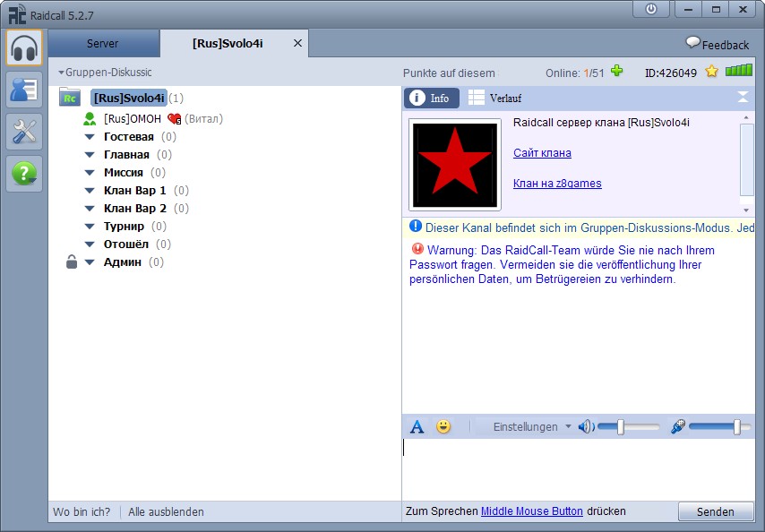Expand the Миссия channel arrow
The image size is (765, 532).
click(x=90, y=173)
